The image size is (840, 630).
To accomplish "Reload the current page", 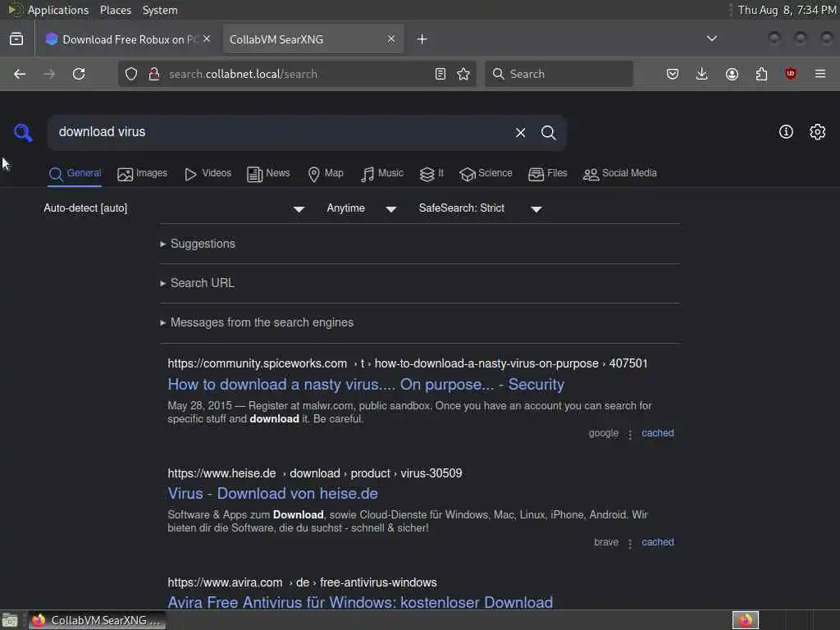I will (x=79, y=74).
